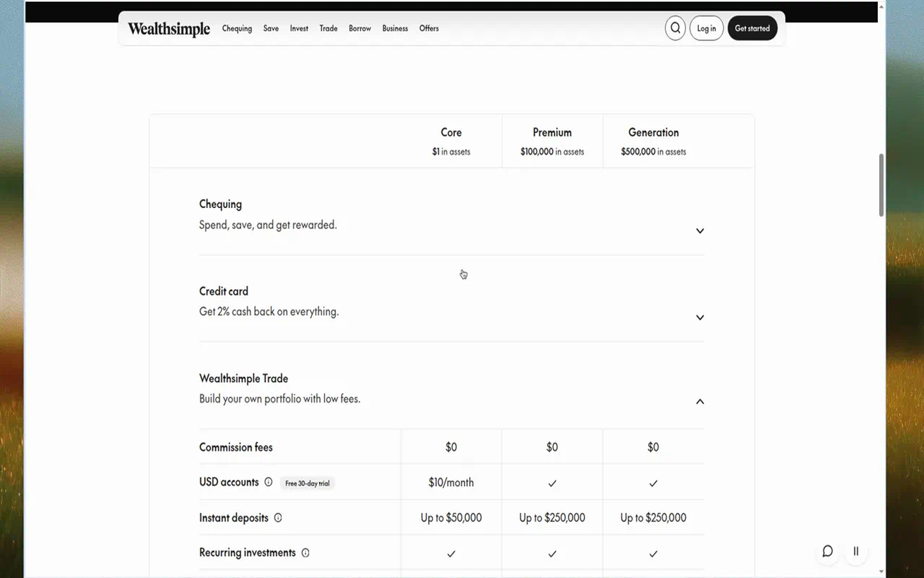Click the Premium Recurring investments checkmark
This screenshot has width=924, height=578.
552,554
